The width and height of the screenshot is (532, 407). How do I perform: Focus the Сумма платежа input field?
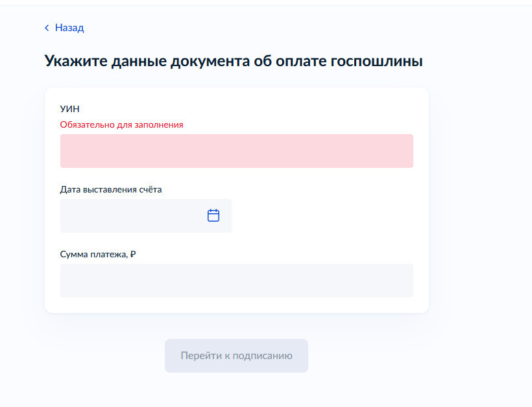point(236,281)
